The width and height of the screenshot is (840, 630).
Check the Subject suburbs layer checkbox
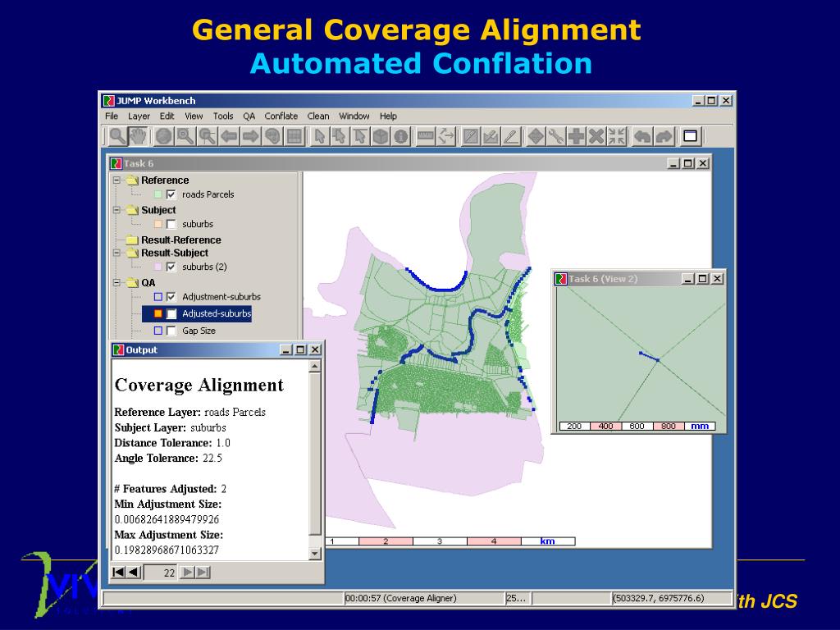(171, 225)
